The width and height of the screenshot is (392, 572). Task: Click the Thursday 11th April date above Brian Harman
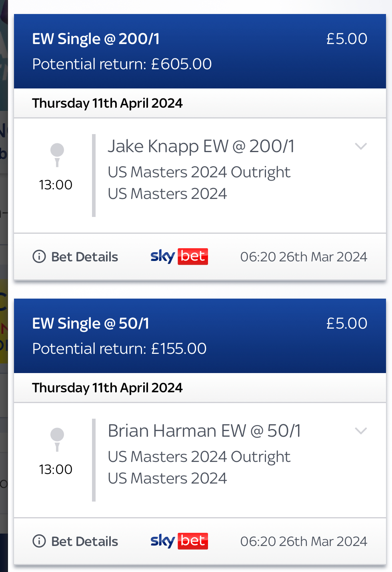(107, 388)
